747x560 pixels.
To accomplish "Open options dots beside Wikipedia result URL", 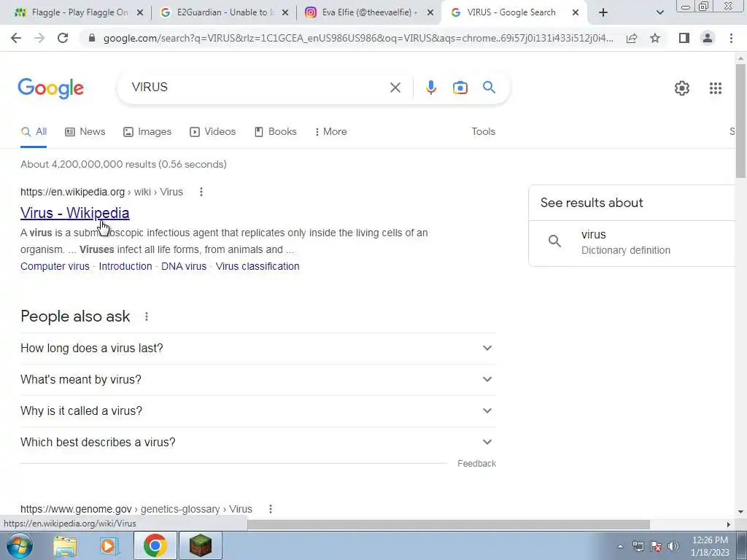I will (201, 192).
